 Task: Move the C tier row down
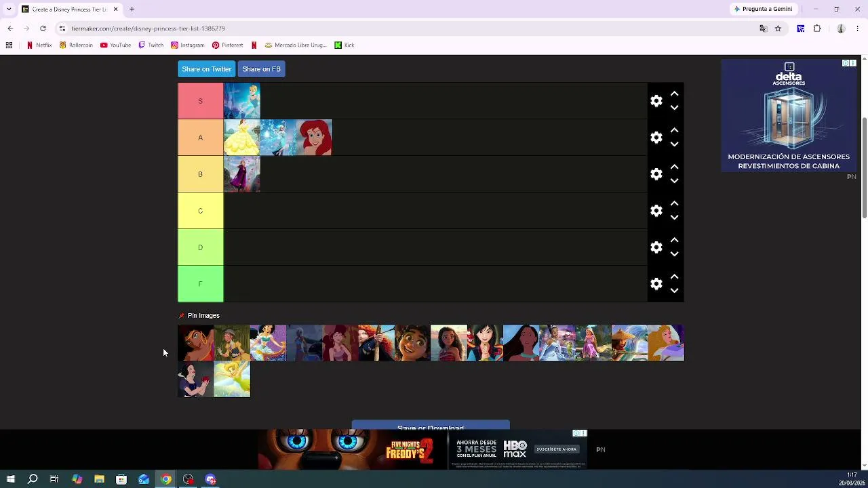[674, 218]
